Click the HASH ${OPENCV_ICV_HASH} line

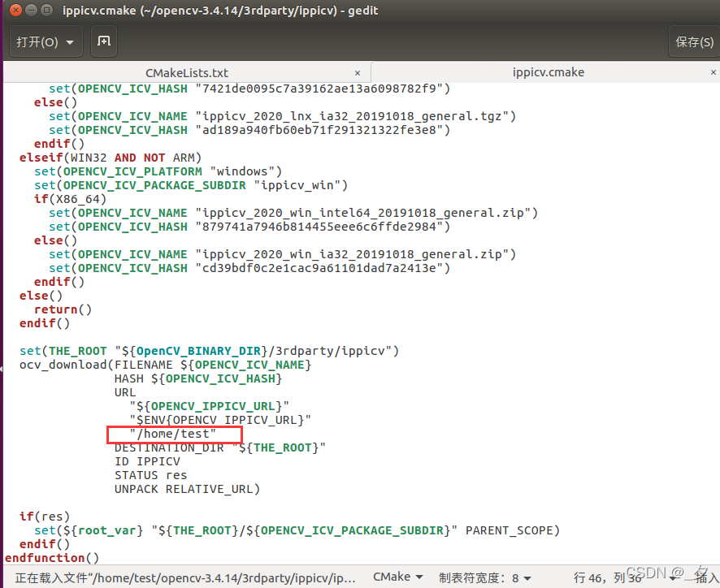click(x=198, y=378)
